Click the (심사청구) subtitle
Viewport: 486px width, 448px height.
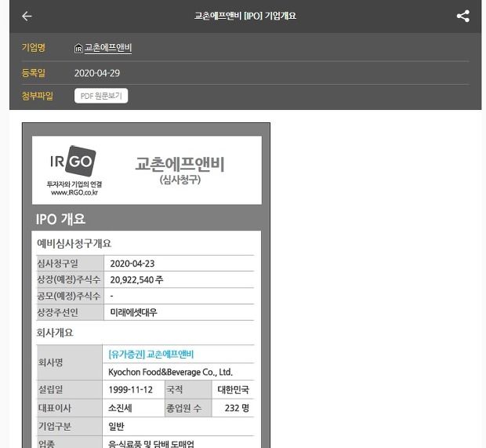pos(180,180)
